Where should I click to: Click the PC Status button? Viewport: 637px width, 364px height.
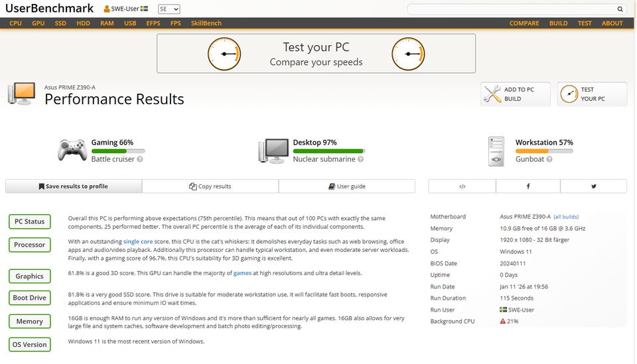(x=30, y=221)
